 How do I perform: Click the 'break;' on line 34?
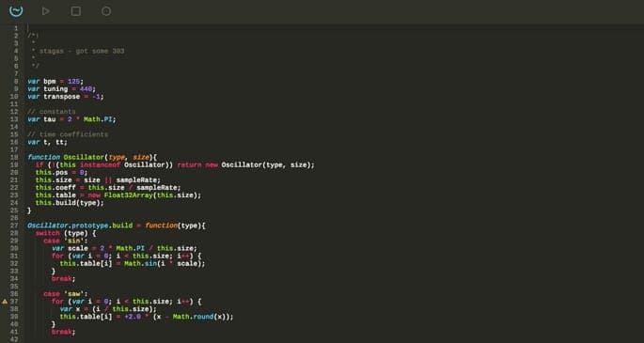64,279
